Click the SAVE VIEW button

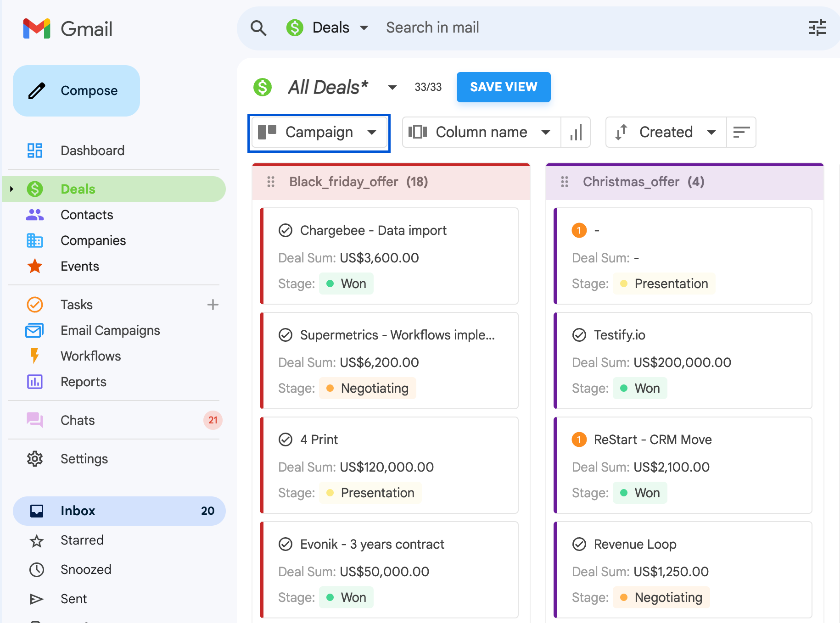(504, 87)
